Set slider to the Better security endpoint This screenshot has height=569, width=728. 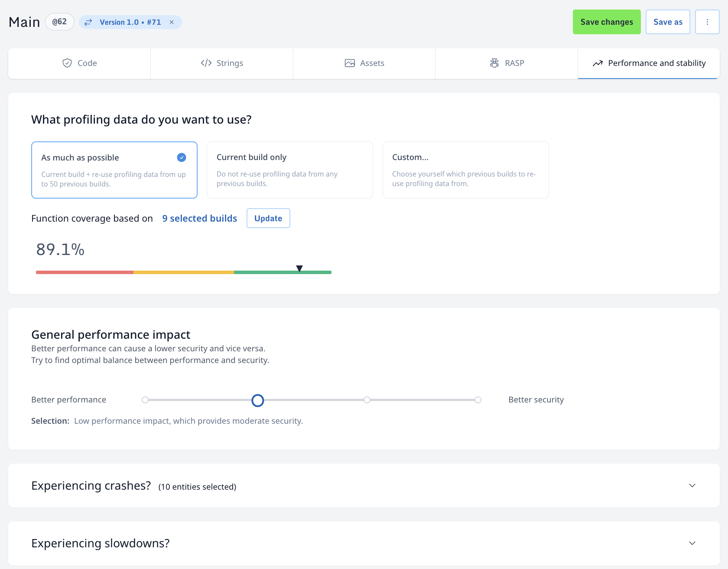pyautogui.click(x=478, y=400)
